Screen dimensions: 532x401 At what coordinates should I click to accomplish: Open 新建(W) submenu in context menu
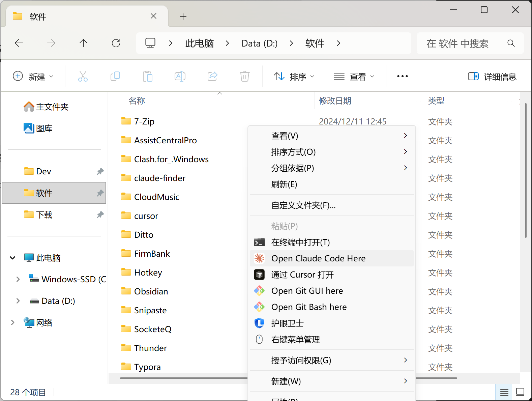coord(332,381)
